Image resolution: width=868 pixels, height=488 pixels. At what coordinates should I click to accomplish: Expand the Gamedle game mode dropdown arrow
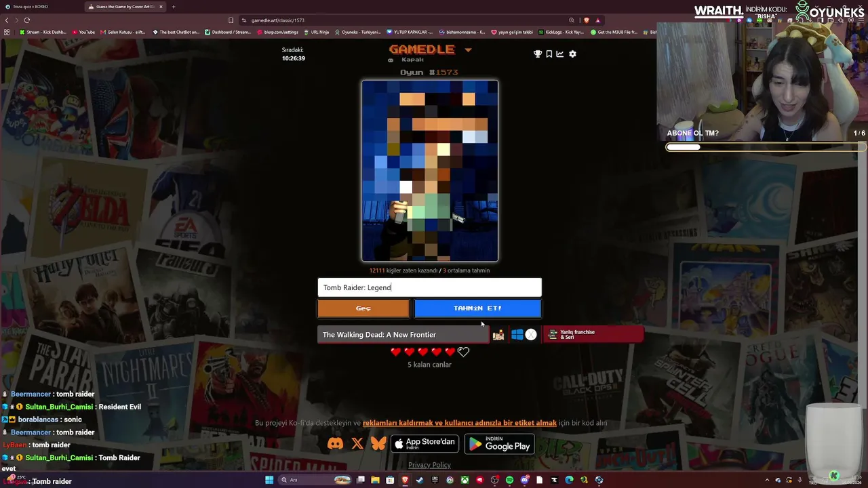468,49
